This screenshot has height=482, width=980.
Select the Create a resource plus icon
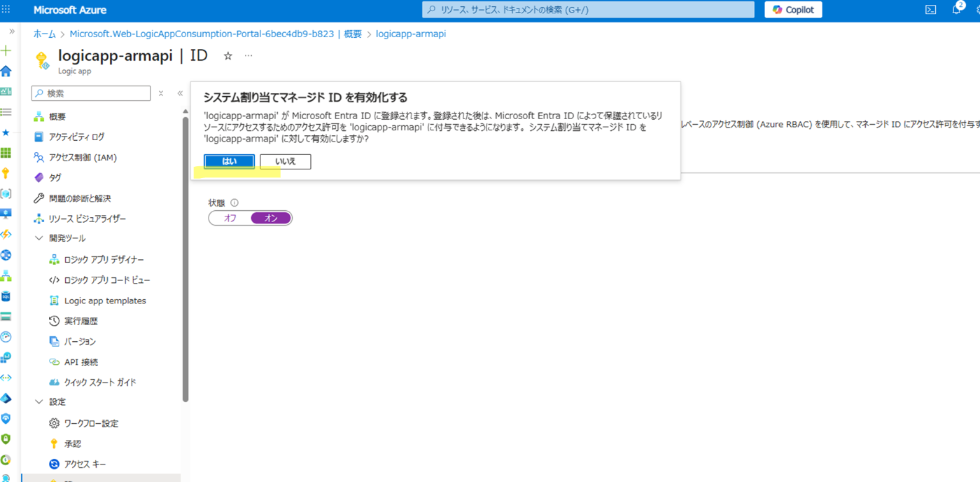click(6, 50)
